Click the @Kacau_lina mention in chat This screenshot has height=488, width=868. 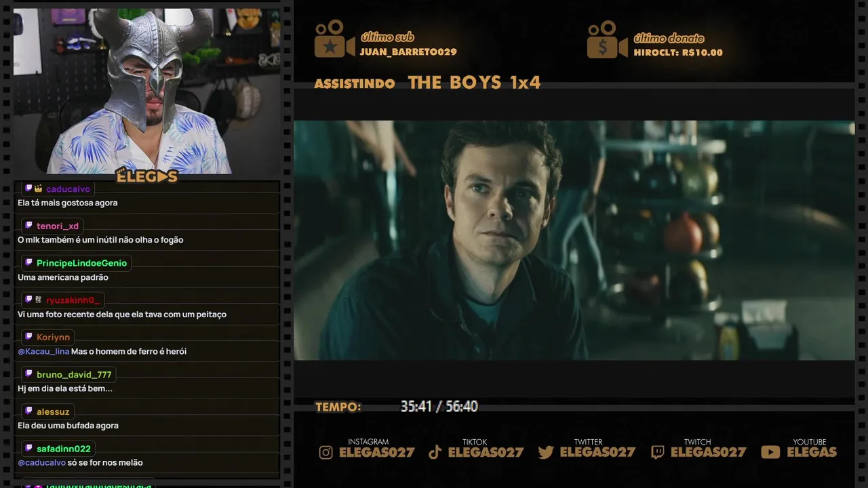[x=43, y=351]
